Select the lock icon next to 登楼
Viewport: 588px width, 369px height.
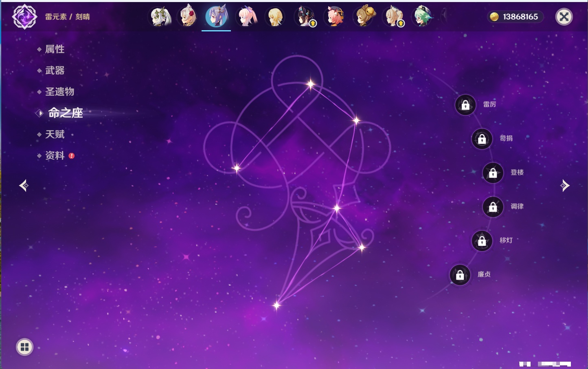point(493,173)
